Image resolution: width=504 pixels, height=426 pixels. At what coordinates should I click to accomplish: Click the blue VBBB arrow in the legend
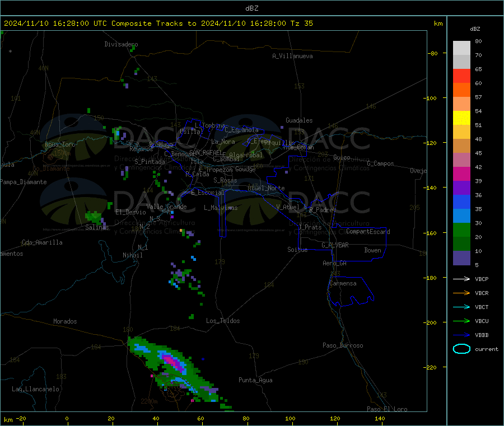point(461,335)
